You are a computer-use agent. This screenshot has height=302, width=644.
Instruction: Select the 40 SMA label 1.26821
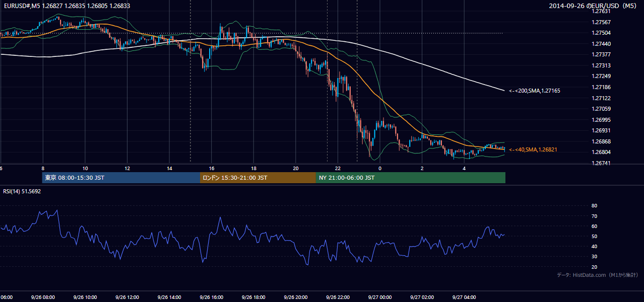point(533,149)
